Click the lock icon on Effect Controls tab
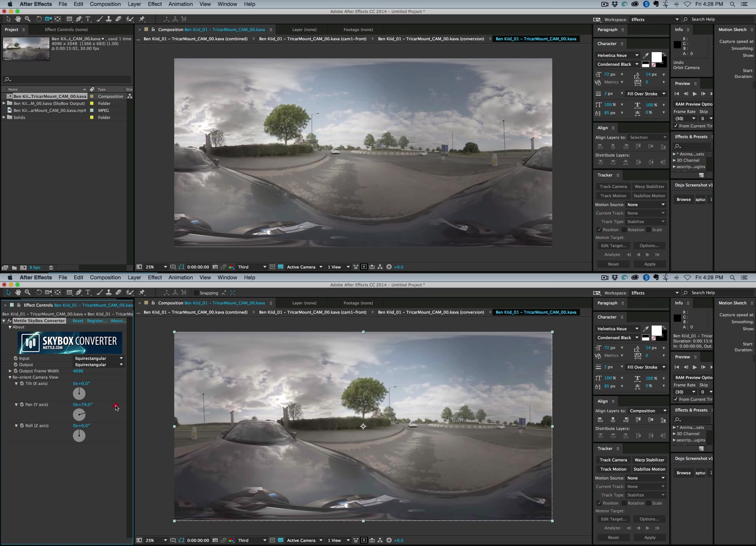Image resolution: width=756 pixels, height=546 pixels. click(19, 305)
